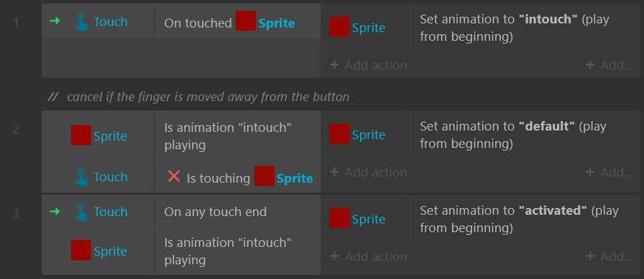Click the Add... link at right of event 2
Viewport: 644px width, 279px height.
pos(609,173)
